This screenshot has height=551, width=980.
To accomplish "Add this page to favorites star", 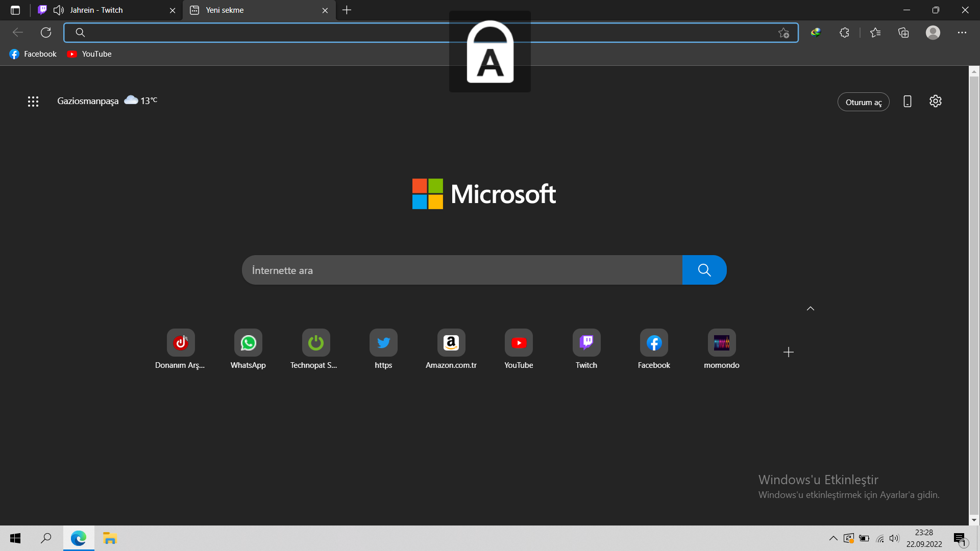I will [x=783, y=33].
